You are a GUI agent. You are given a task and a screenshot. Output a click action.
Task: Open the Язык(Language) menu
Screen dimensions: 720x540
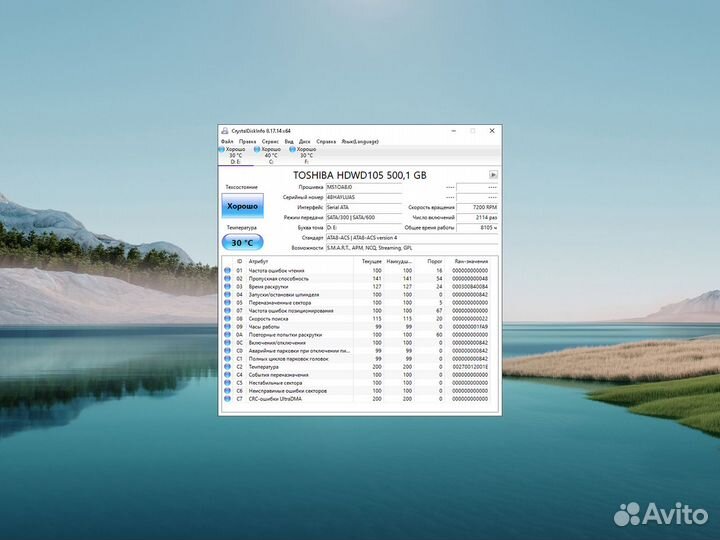360,141
